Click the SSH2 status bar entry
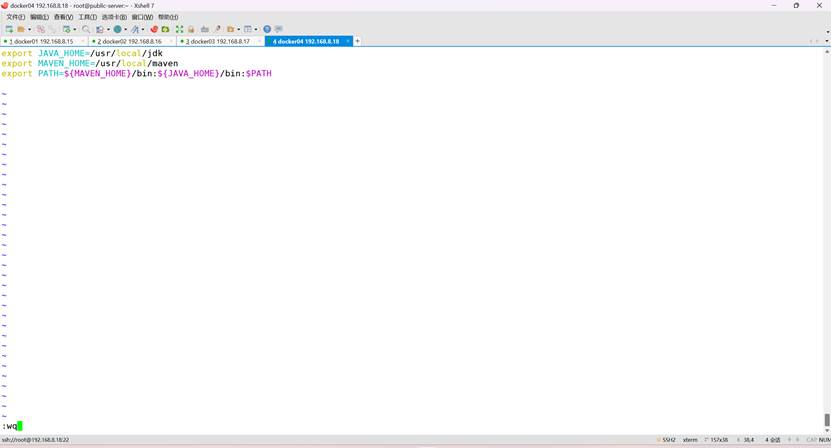The width and height of the screenshot is (831, 448). pyautogui.click(x=667, y=440)
